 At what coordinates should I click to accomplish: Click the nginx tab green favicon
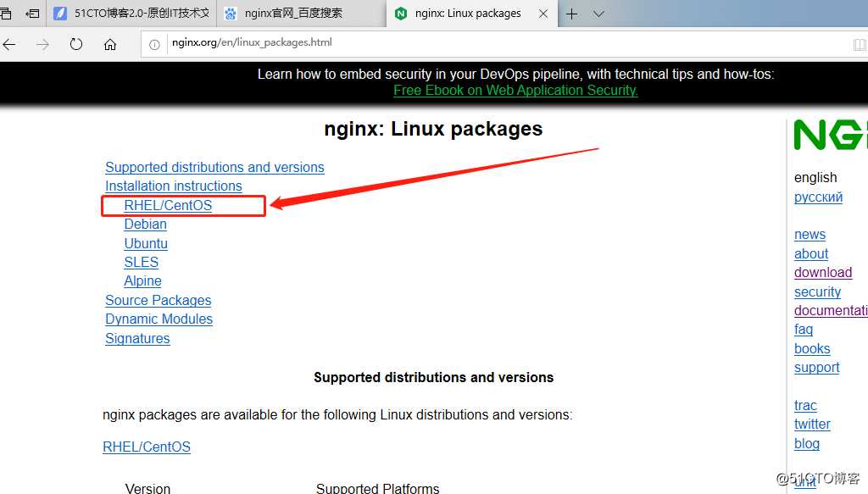coord(401,14)
